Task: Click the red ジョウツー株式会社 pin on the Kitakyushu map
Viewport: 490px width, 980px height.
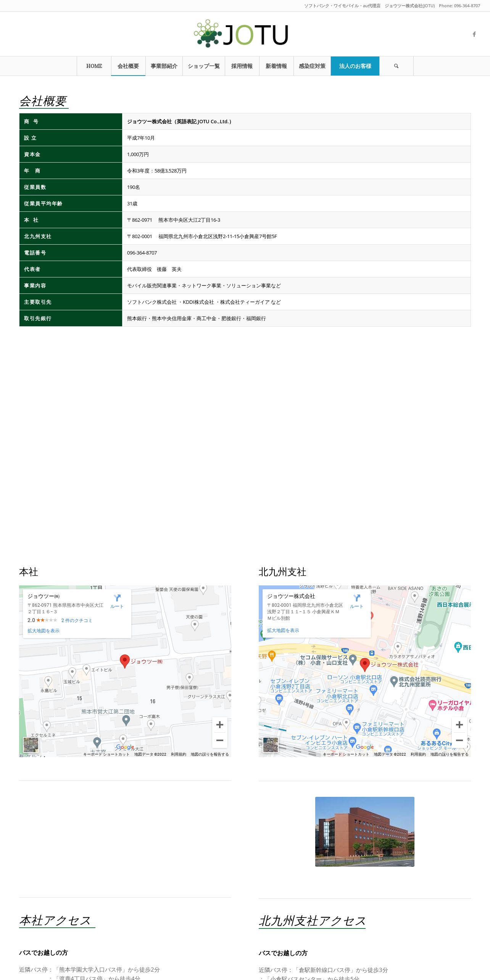Action: point(365,664)
